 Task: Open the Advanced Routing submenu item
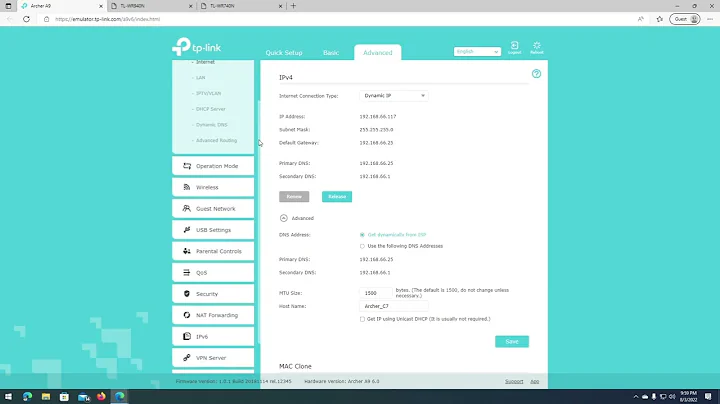coord(216,140)
